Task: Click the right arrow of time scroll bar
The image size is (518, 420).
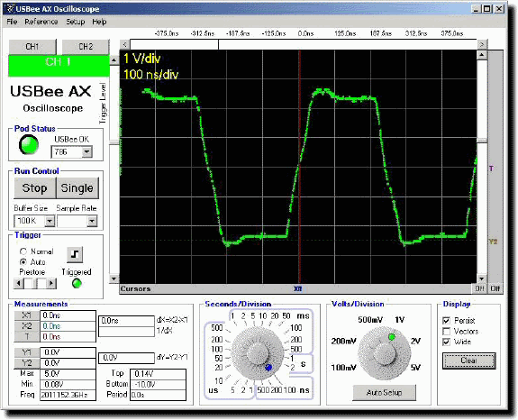Action: (482, 44)
